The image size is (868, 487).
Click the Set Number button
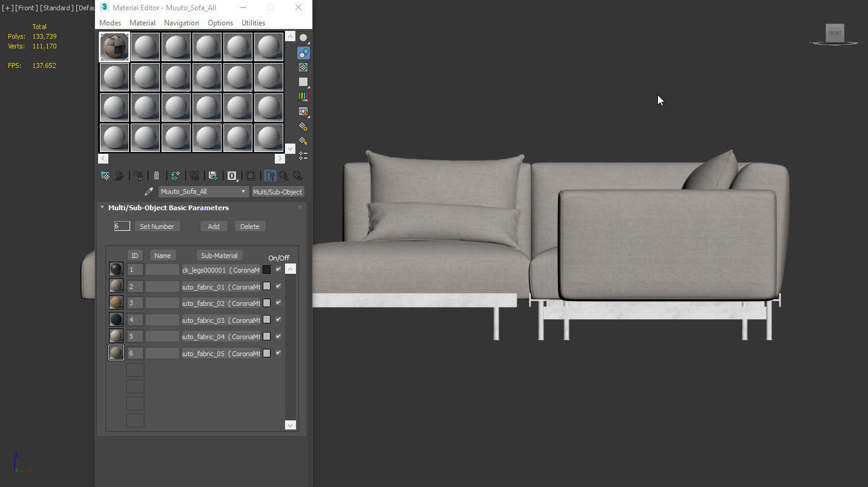pos(157,227)
